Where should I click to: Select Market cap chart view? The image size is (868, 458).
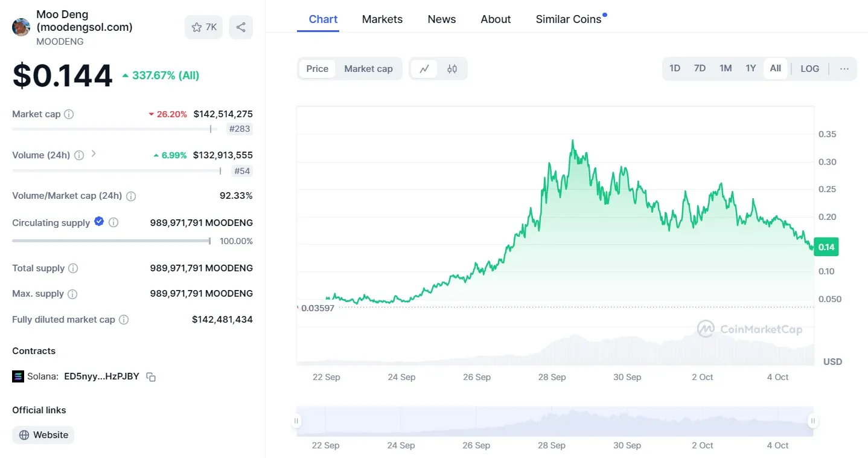pos(368,69)
